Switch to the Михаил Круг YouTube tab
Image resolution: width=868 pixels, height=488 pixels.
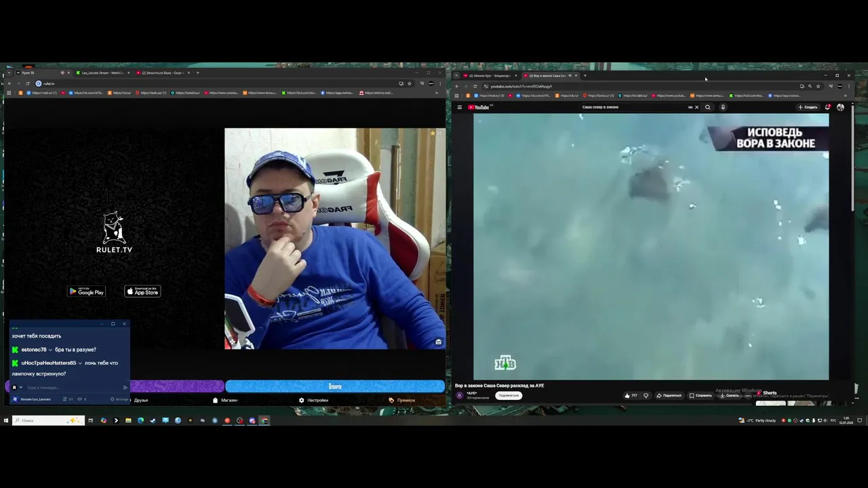coord(490,76)
